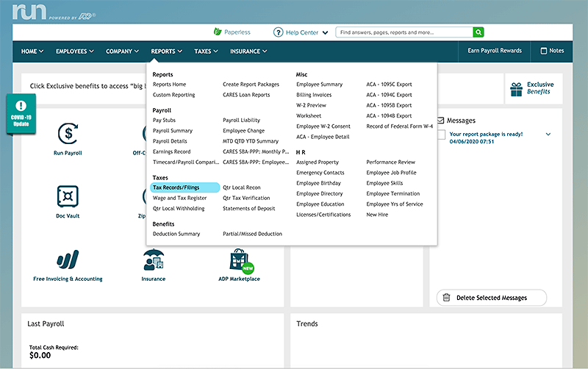Tick the report package message checkbox
The height and width of the screenshot is (369, 588).
[442, 135]
